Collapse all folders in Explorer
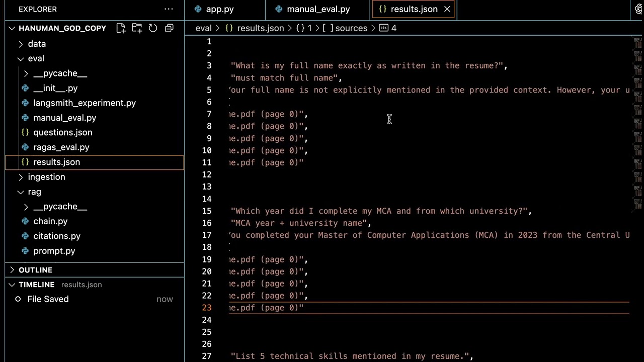The image size is (644, 362). (x=169, y=28)
